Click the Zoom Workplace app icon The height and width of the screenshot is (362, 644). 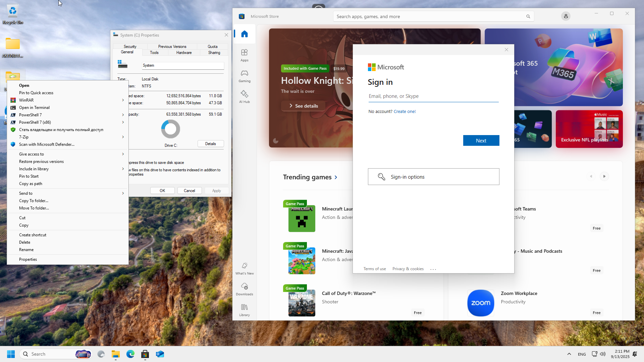tap(481, 303)
